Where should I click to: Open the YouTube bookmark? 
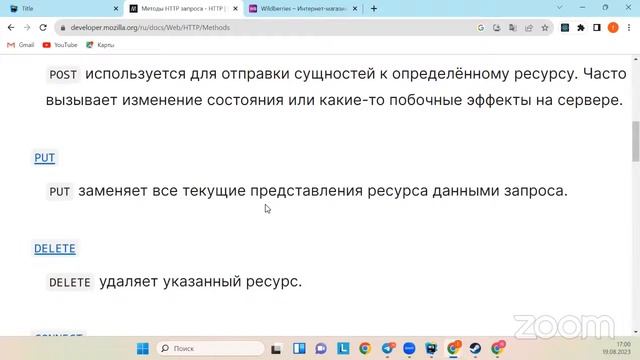pos(60,45)
